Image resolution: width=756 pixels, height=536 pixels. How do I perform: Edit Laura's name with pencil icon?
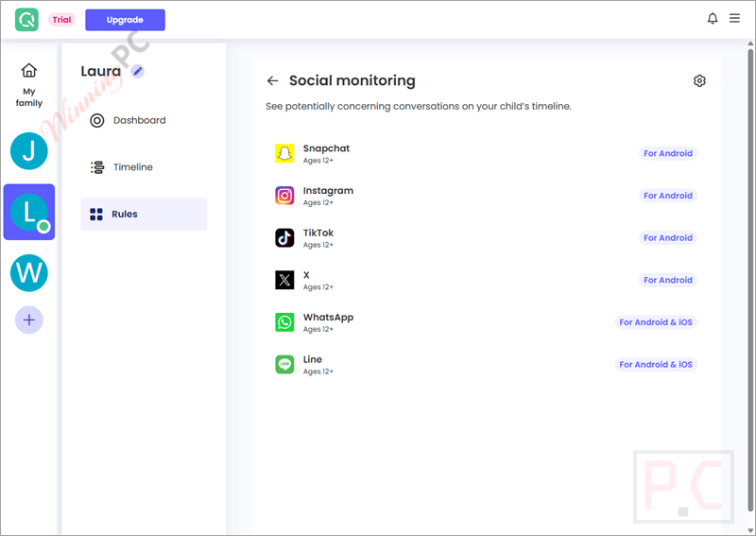(x=138, y=72)
